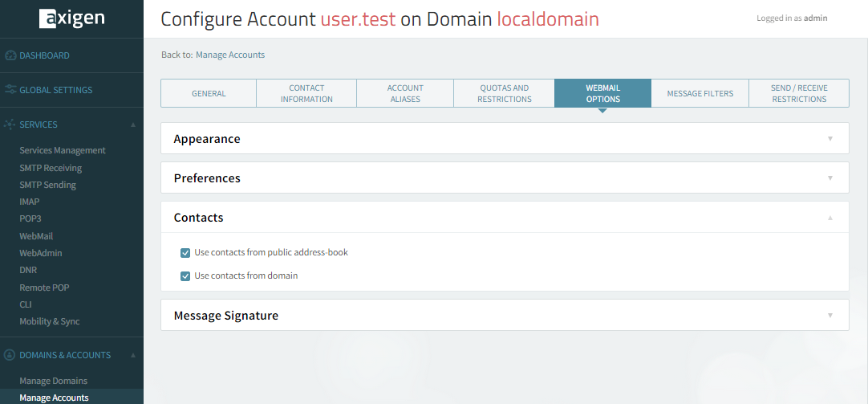Screen dimensions: 868x404
Task: Open the Message Filters tab
Action: point(700,93)
